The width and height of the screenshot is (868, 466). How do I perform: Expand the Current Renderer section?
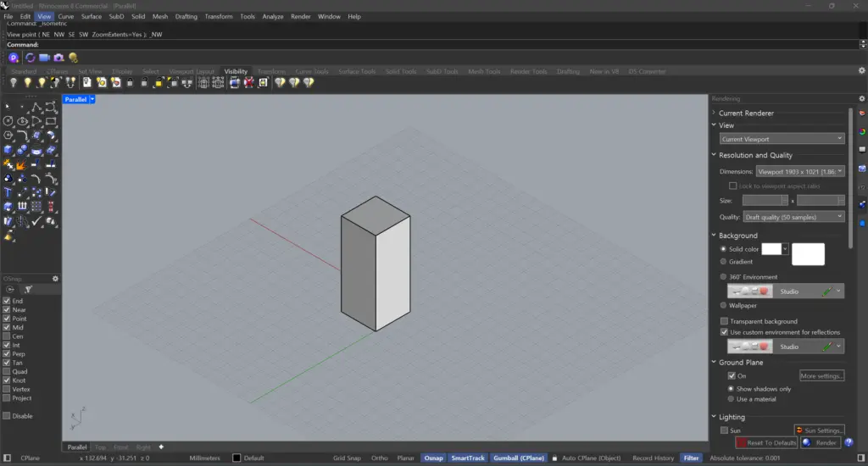pos(714,113)
